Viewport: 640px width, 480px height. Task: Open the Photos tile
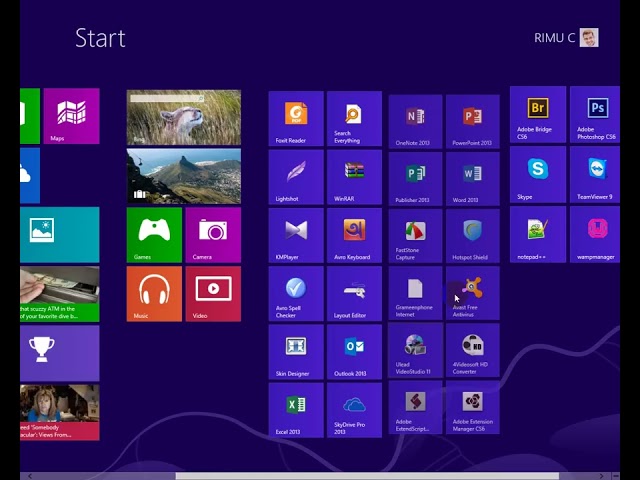coord(60,235)
